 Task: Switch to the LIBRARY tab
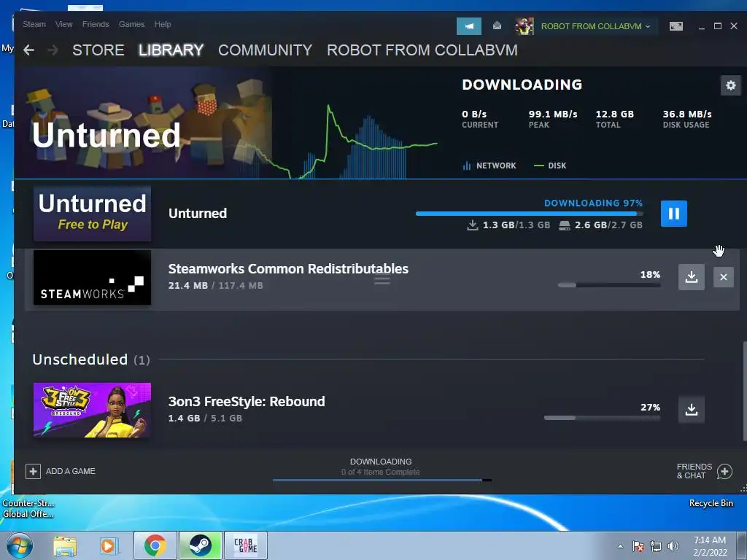point(171,50)
